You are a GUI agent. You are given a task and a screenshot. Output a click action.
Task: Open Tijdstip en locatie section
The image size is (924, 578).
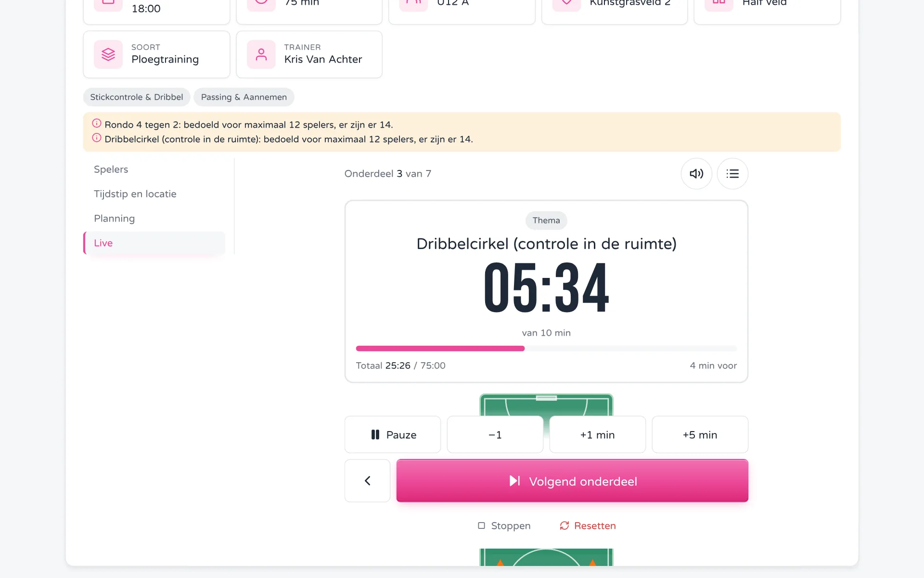click(154, 194)
